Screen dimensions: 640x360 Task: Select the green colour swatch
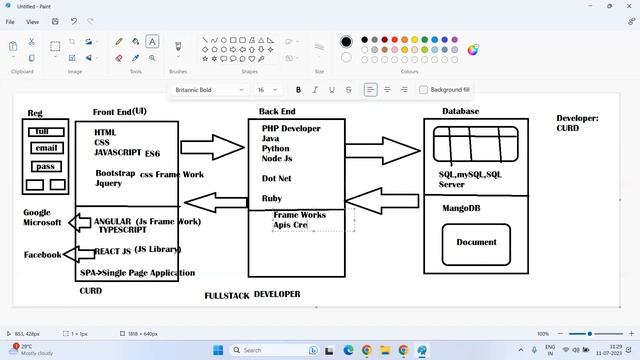click(x=424, y=40)
